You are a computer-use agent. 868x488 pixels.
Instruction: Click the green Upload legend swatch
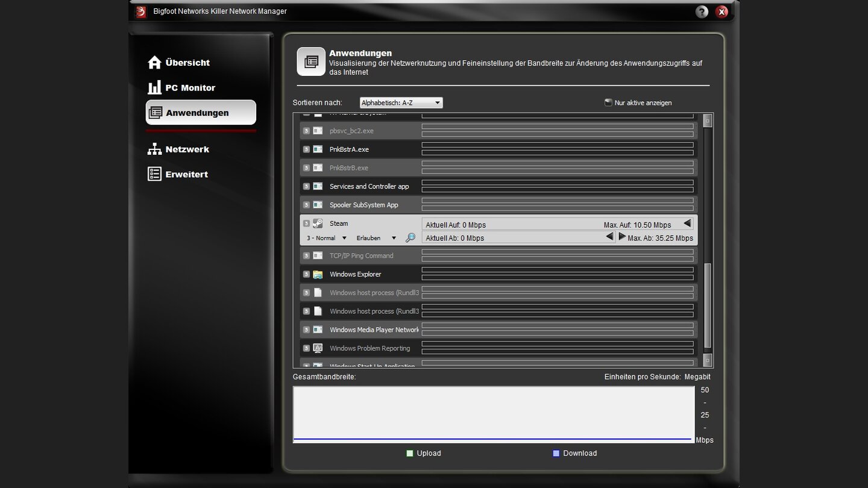[x=410, y=454]
